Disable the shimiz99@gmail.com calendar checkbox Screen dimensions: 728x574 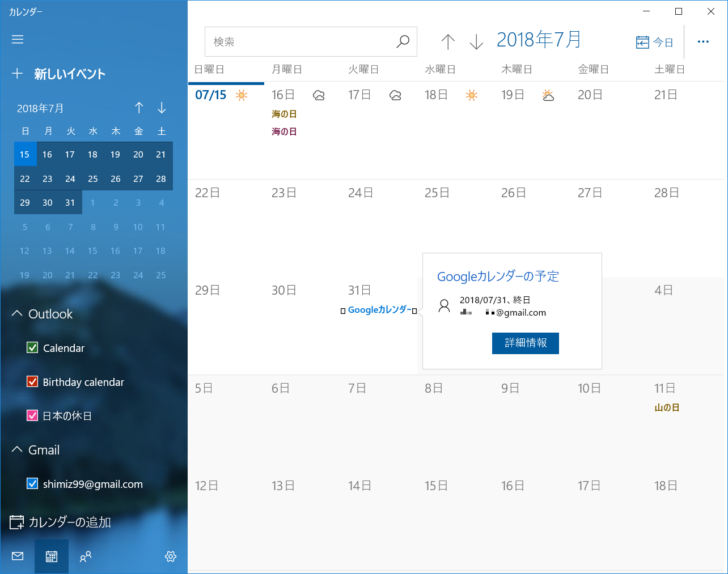coord(32,483)
